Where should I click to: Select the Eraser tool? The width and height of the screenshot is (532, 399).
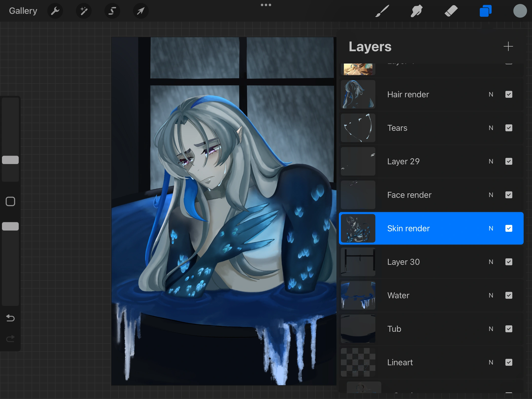(451, 11)
